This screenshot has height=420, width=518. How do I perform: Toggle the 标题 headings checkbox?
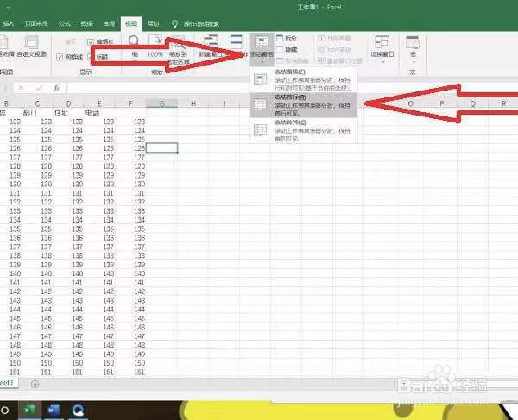[x=98, y=57]
